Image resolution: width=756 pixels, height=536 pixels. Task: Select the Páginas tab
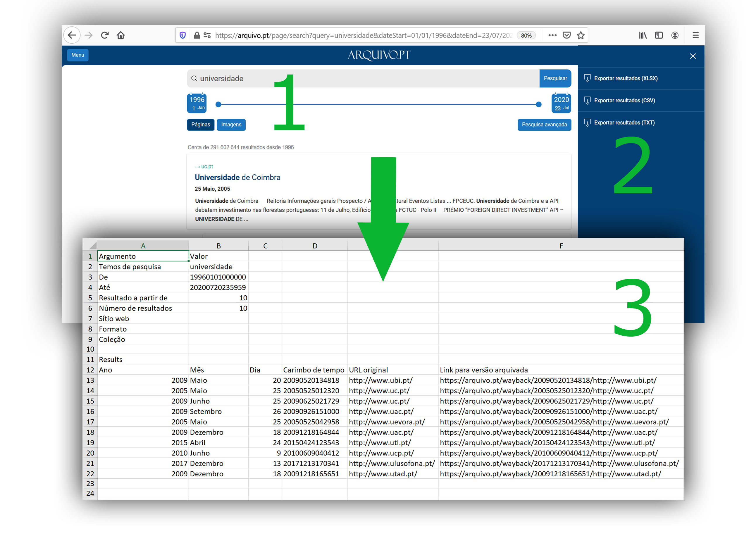click(x=200, y=125)
